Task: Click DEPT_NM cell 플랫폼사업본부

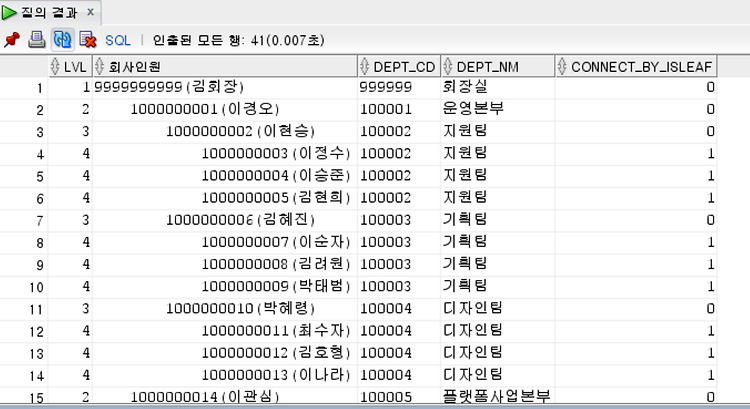Action: pyautogui.click(x=497, y=396)
